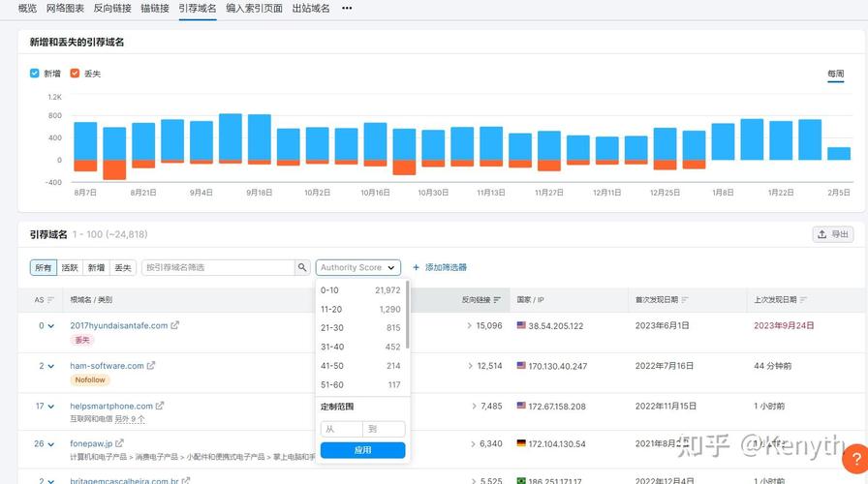Sort by 上次发现日期 column icon

[803, 300]
